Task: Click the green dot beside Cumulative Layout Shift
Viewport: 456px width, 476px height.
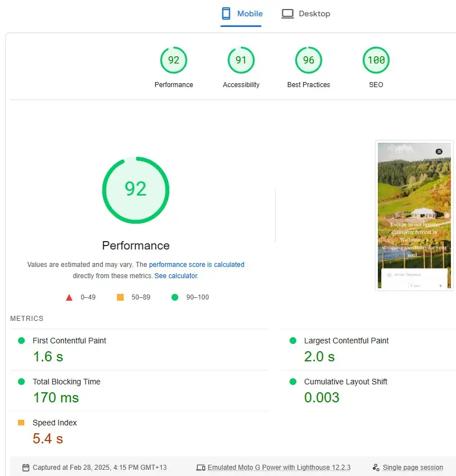Action: tap(292, 382)
